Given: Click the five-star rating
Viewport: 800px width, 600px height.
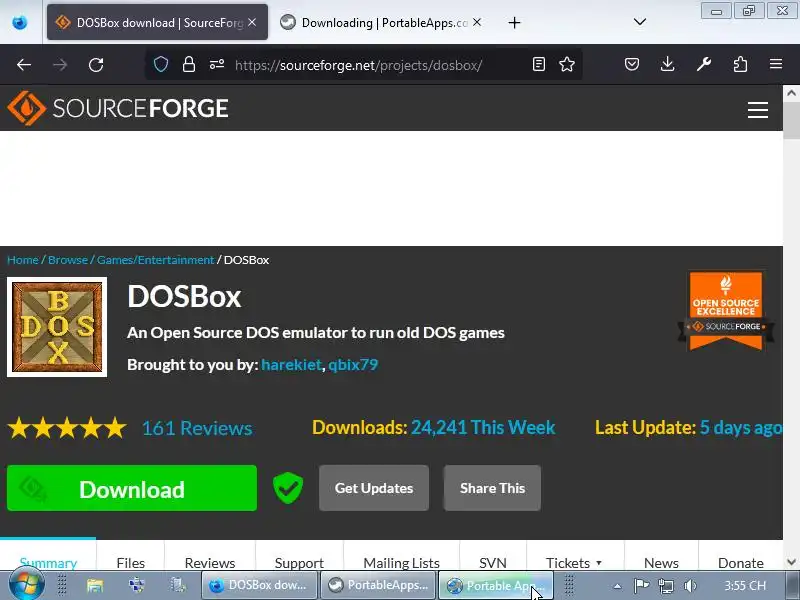Looking at the screenshot, I should point(67,428).
